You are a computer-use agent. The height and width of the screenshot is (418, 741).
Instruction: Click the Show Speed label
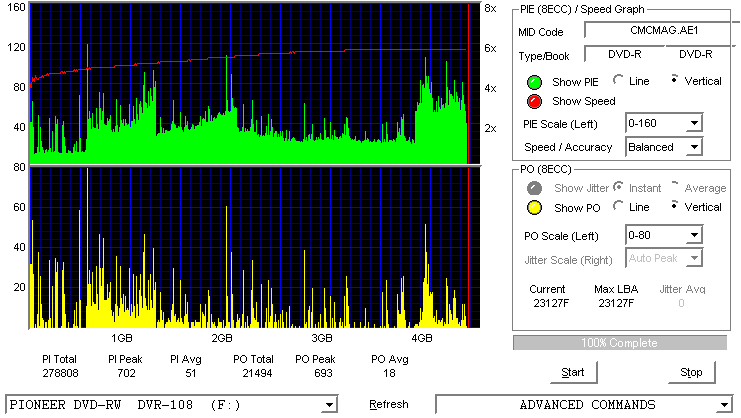pyautogui.click(x=584, y=102)
